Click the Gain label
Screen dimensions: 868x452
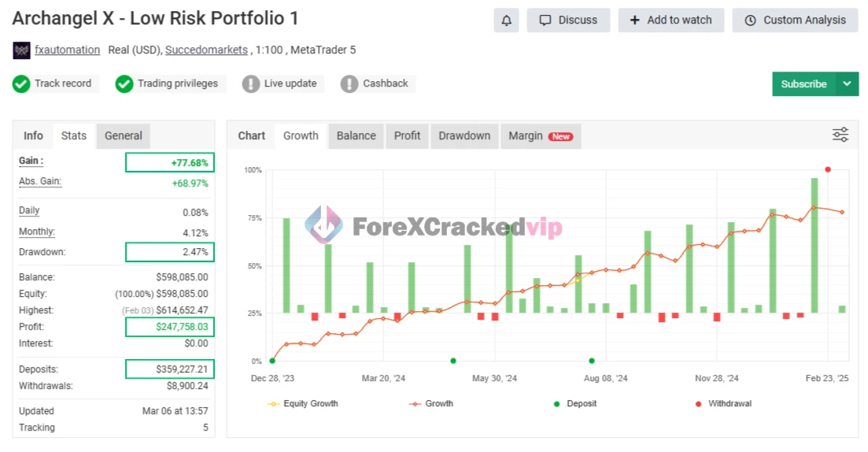coord(31,161)
